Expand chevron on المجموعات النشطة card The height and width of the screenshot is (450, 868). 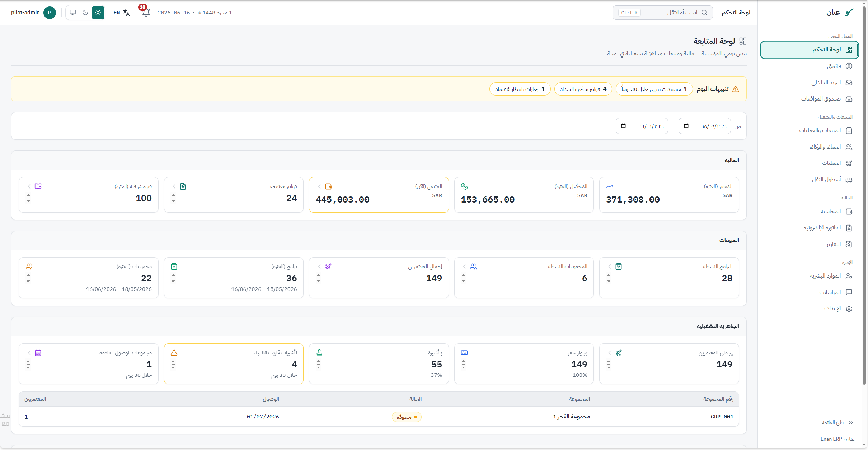[x=464, y=266]
